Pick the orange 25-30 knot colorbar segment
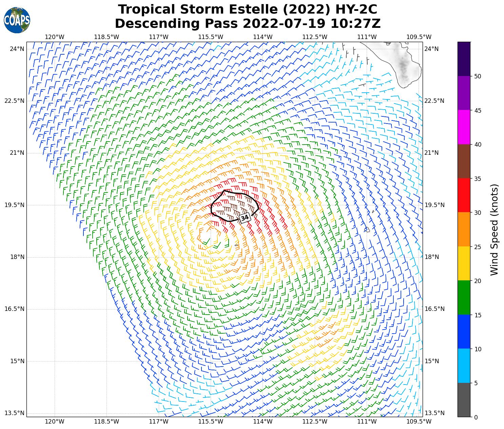The height and width of the screenshot is (429, 504). [464, 229]
